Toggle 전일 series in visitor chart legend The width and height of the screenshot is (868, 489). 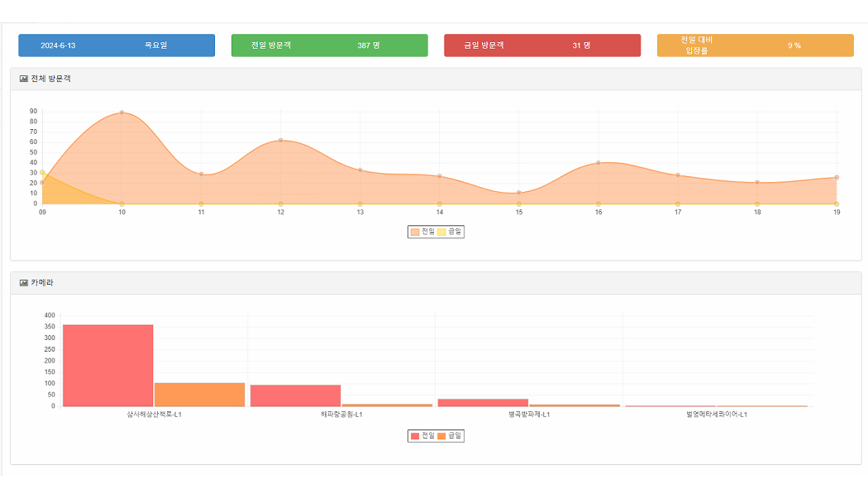(422, 232)
